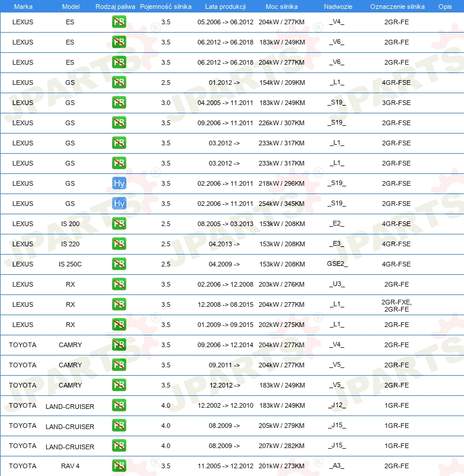The image size is (464, 476).
Task: Click the Moc silnika column header
Action: coord(282,6)
